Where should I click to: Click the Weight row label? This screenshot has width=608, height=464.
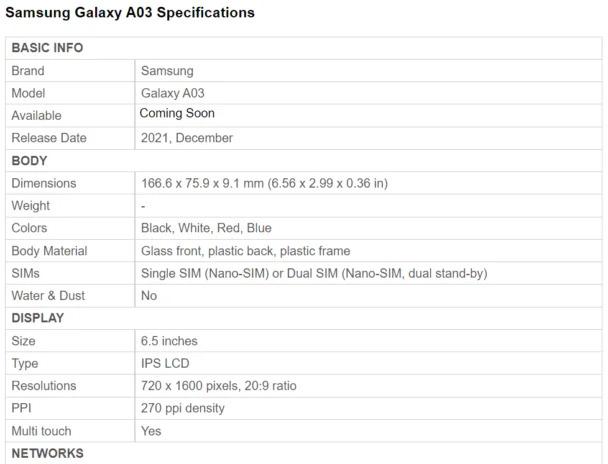pyautogui.click(x=30, y=206)
